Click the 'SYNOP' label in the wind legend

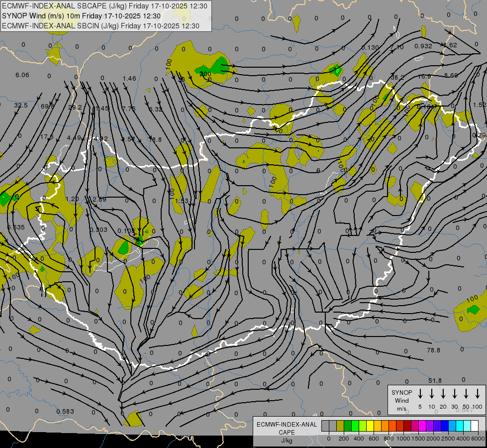[x=401, y=393]
